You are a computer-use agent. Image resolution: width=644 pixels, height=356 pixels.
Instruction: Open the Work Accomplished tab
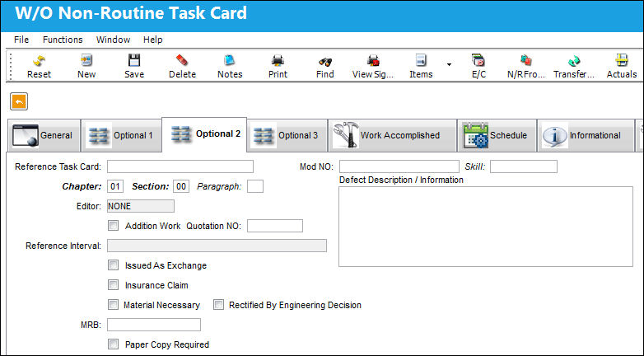coord(392,135)
